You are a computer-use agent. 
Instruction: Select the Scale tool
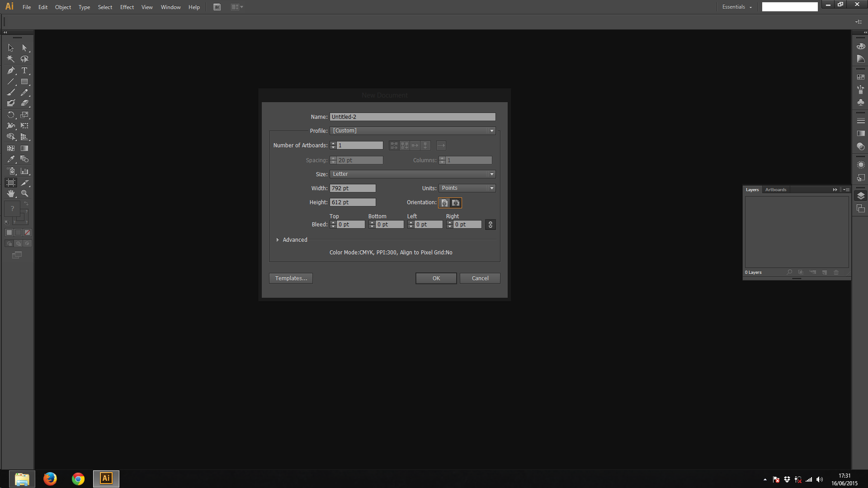pyautogui.click(x=25, y=115)
